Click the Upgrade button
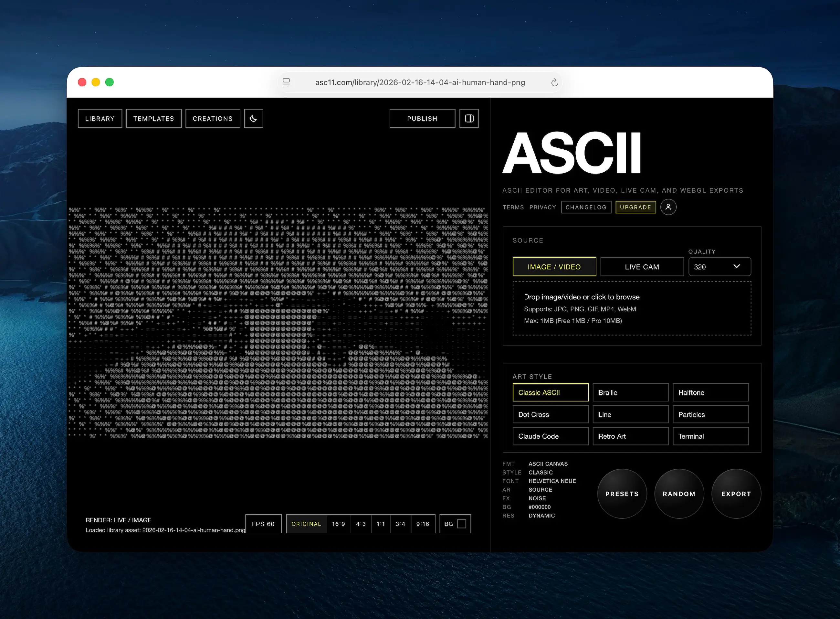 coord(635,207)
